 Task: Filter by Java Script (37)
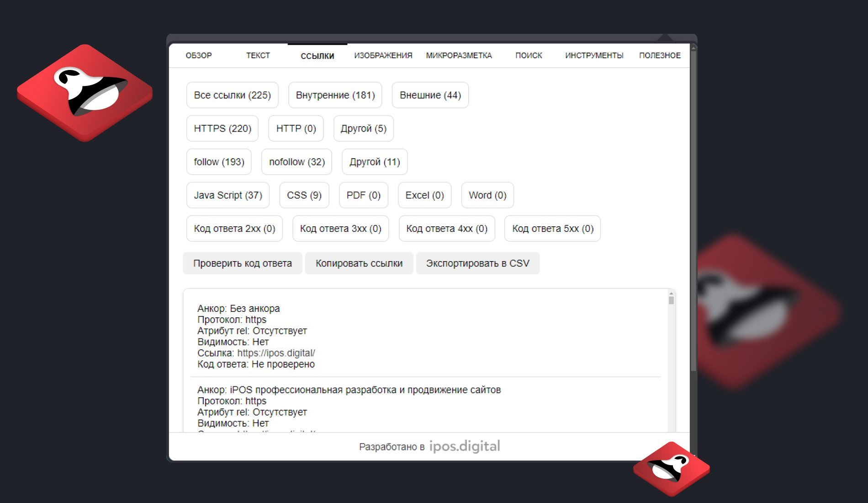228,195
